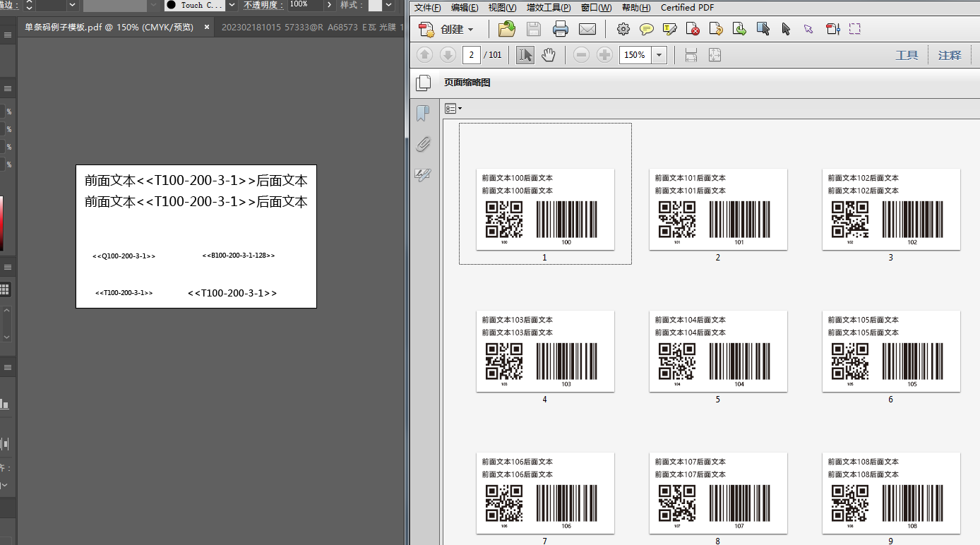Select page 5 thumbnail with code 104
Image resolution: width=980 pixels, height=545 pixels.
[718, 352]
